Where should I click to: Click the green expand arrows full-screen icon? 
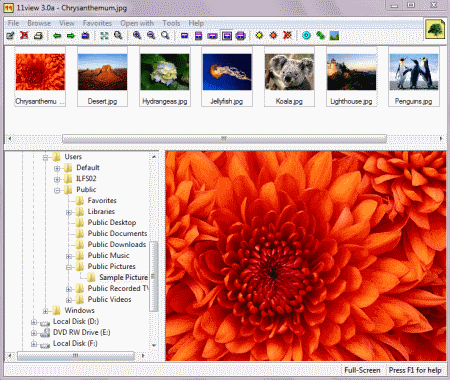[104, 35]
